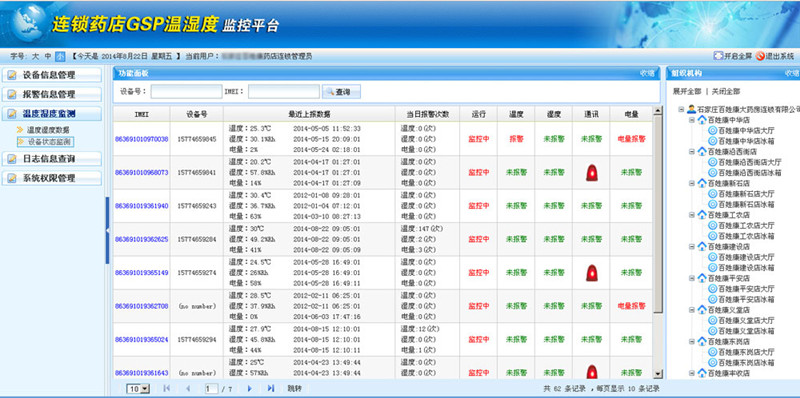This screenshot has width=800, height=398.
Task: Open the 日志信息查询 menu
Action: (x=52, y=159)
